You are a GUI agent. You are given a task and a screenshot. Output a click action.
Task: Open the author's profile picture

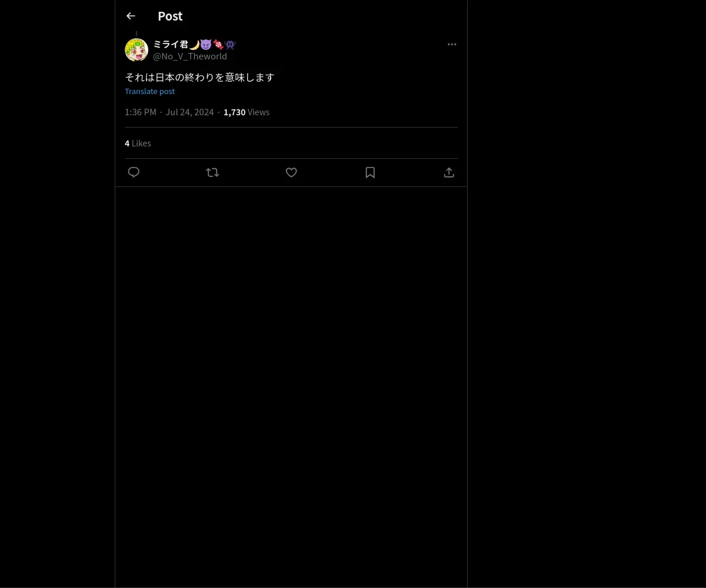[136, 50]
